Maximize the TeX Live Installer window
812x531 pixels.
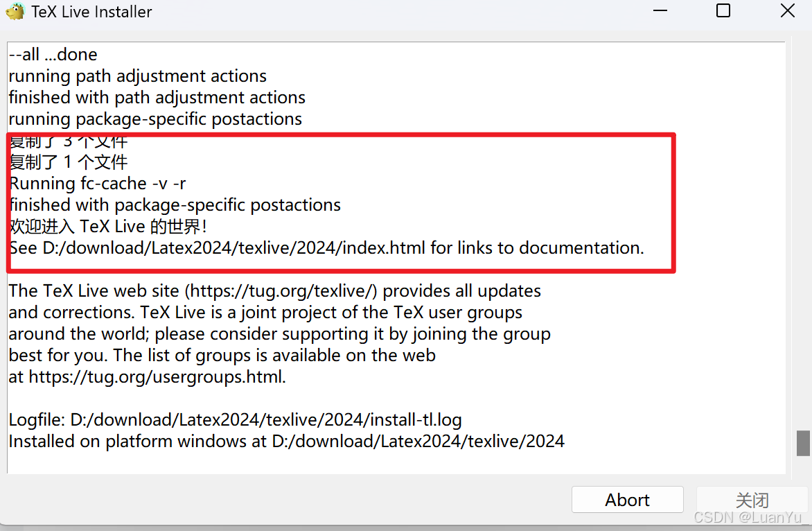[x=723, y=11]
